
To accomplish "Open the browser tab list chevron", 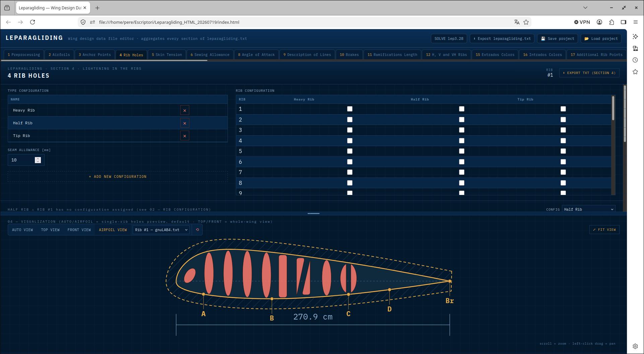I will click(x=585, y=8).
